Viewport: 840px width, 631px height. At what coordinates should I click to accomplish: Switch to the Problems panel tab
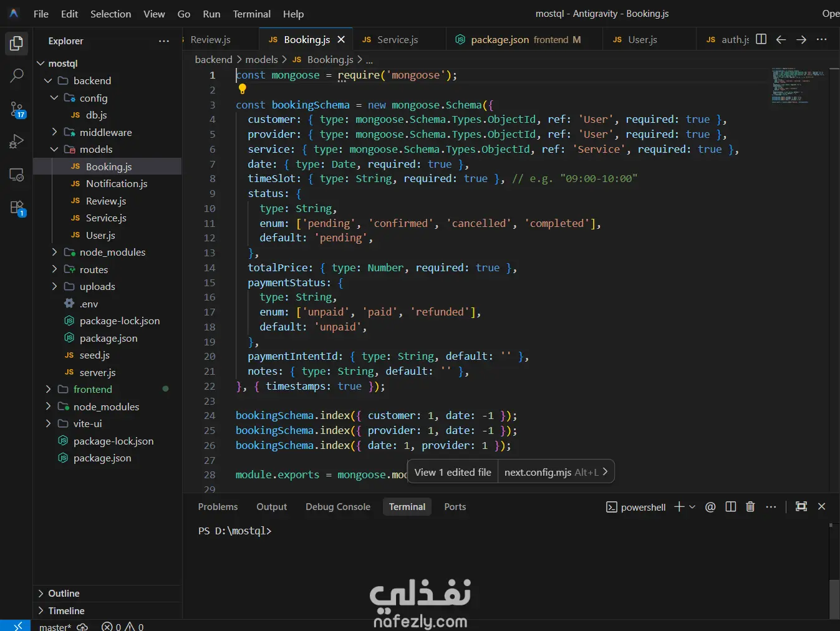[x=218, y=507]
